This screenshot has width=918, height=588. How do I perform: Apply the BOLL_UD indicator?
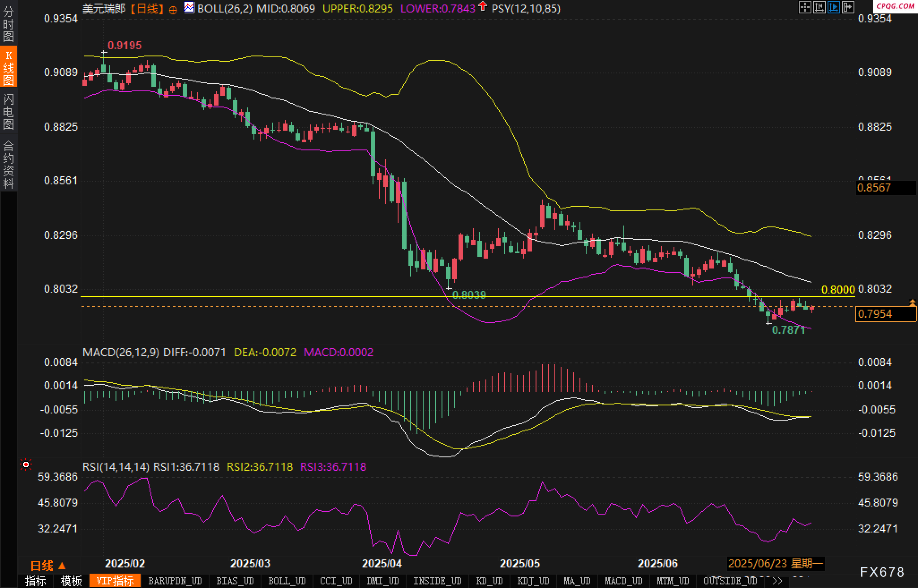[x=287, y=581]
